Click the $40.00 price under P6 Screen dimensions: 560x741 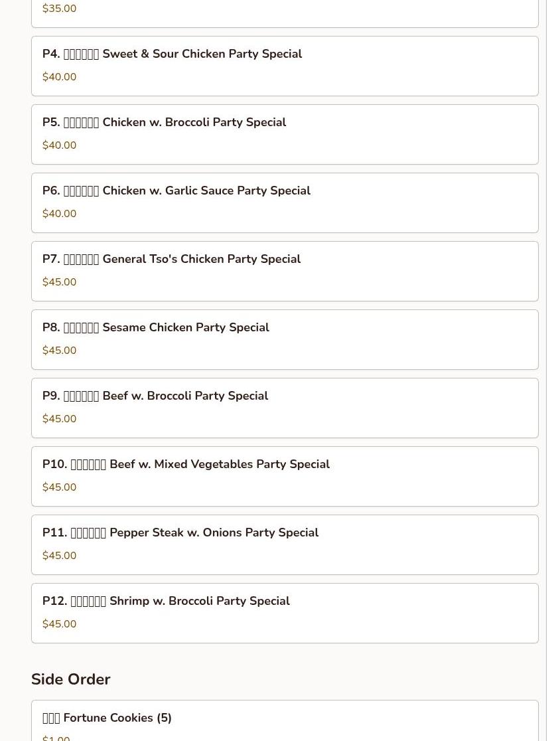click(59, 214)
